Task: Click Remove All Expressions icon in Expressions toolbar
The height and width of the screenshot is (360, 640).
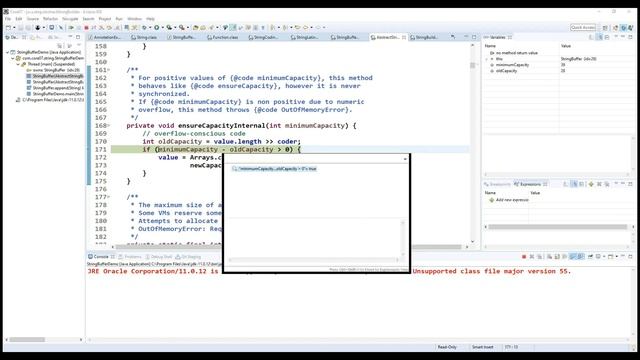Action: pyautogui.click(x=607, y=184)
